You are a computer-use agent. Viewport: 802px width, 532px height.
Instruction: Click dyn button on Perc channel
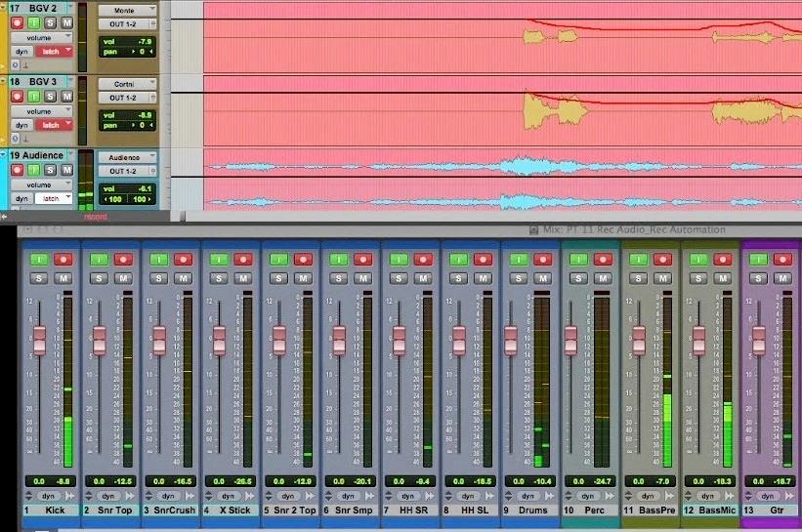[588, 496]
